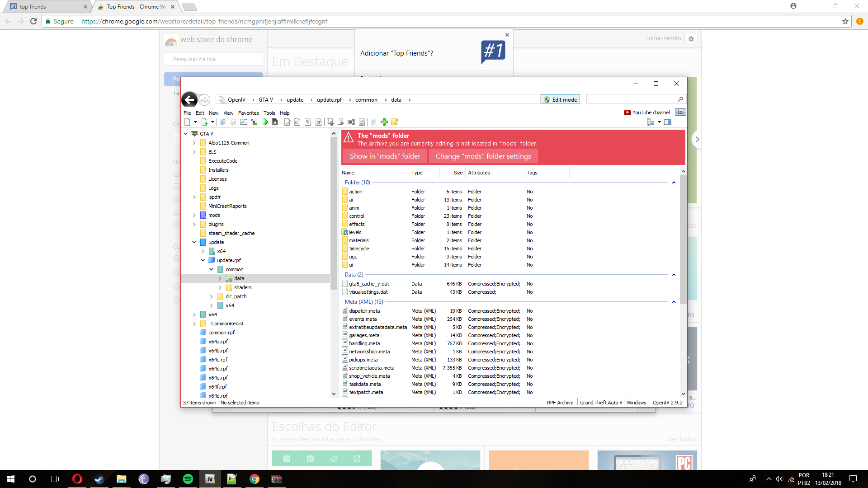This screenshot has width=868, height=488.
Task: Open Spotify from the taskbar
Action: point(188,479)
